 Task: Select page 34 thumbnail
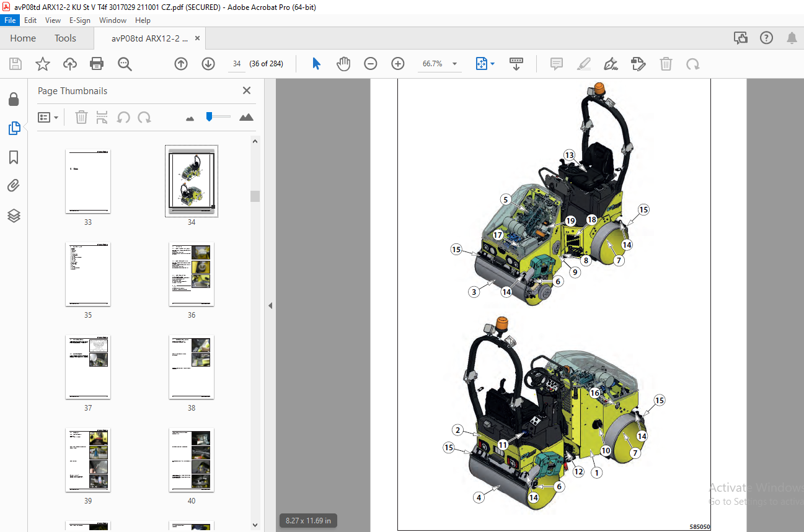click(x=192, y=181)
